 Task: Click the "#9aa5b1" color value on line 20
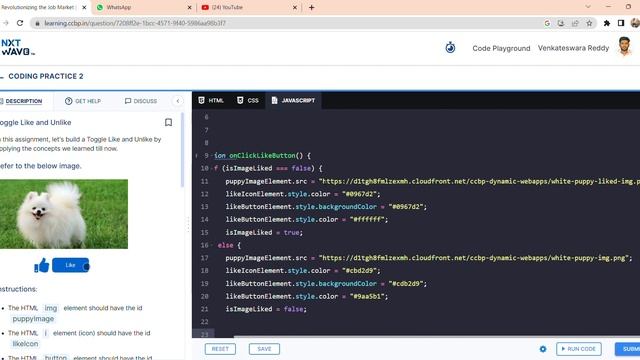click(367, 296)
